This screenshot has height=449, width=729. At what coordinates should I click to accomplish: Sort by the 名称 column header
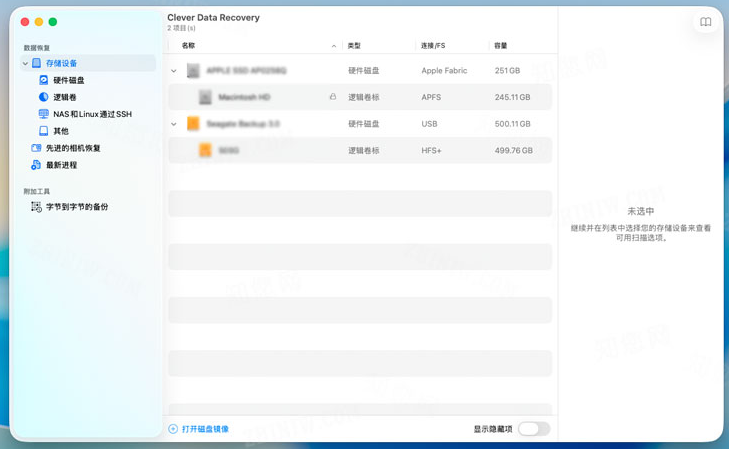click(189, 46)
